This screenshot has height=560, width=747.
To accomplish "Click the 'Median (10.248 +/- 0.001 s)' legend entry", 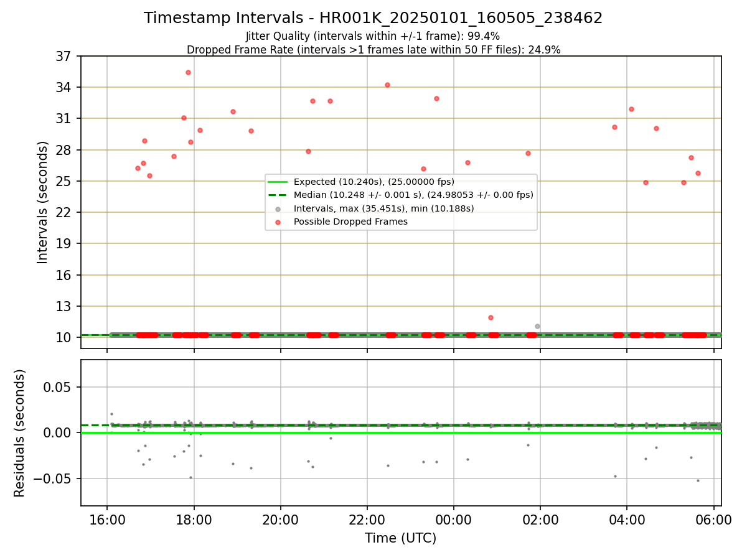I will pos(413,195).
